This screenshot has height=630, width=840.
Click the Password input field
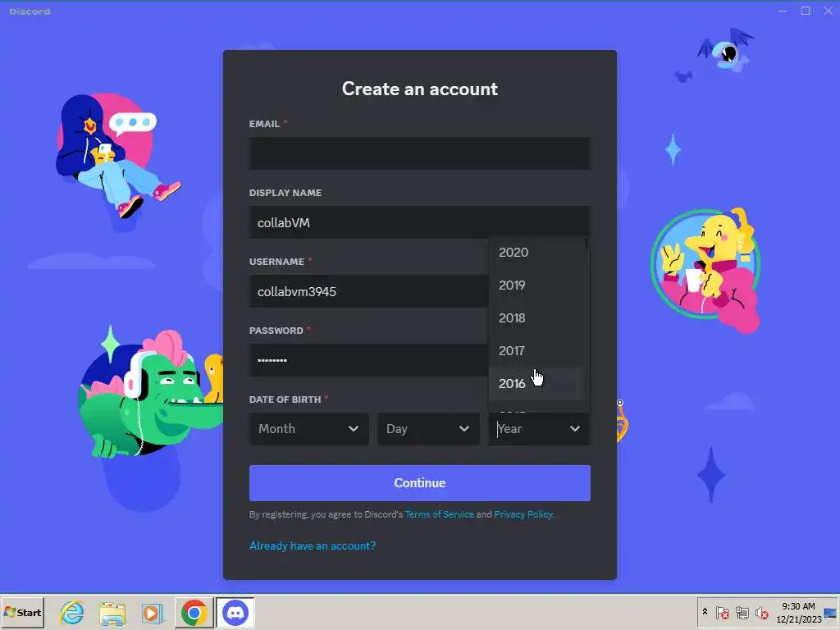point(368,360)
